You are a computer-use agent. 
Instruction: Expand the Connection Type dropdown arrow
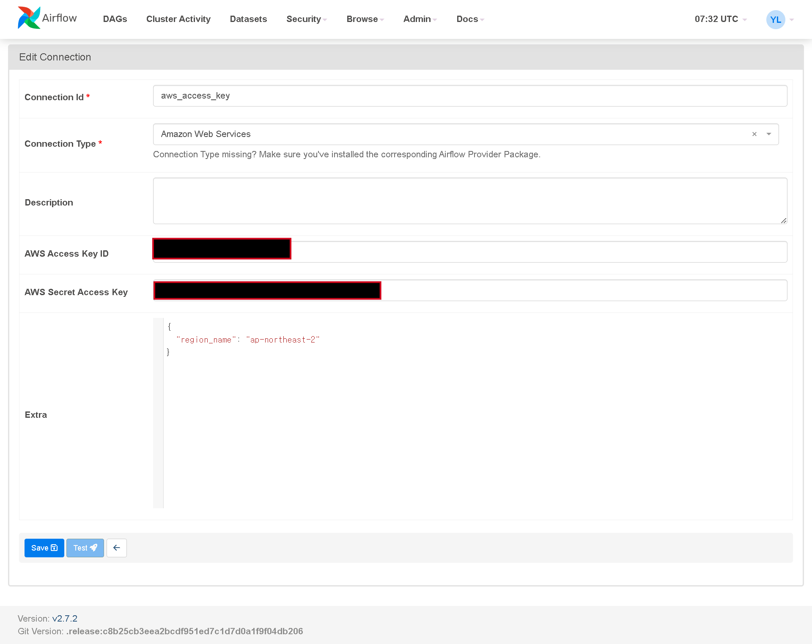[x=769, y=134]
